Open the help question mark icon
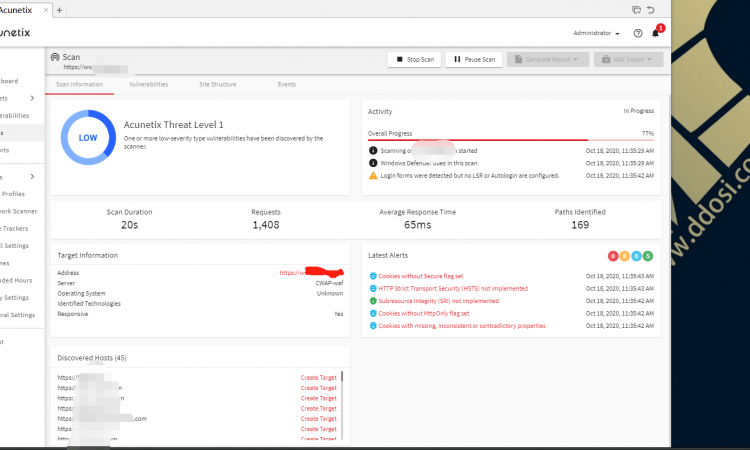The width and height of the screenshot is (750, 450). (x=638, y=33)
